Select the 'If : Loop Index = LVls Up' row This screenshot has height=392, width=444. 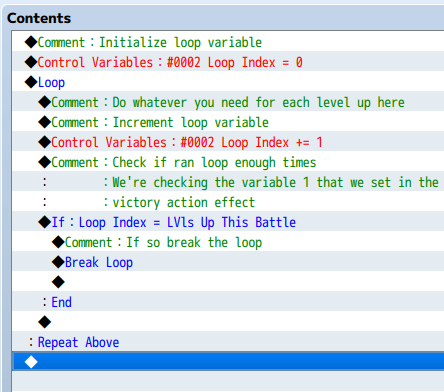point(228,221)
